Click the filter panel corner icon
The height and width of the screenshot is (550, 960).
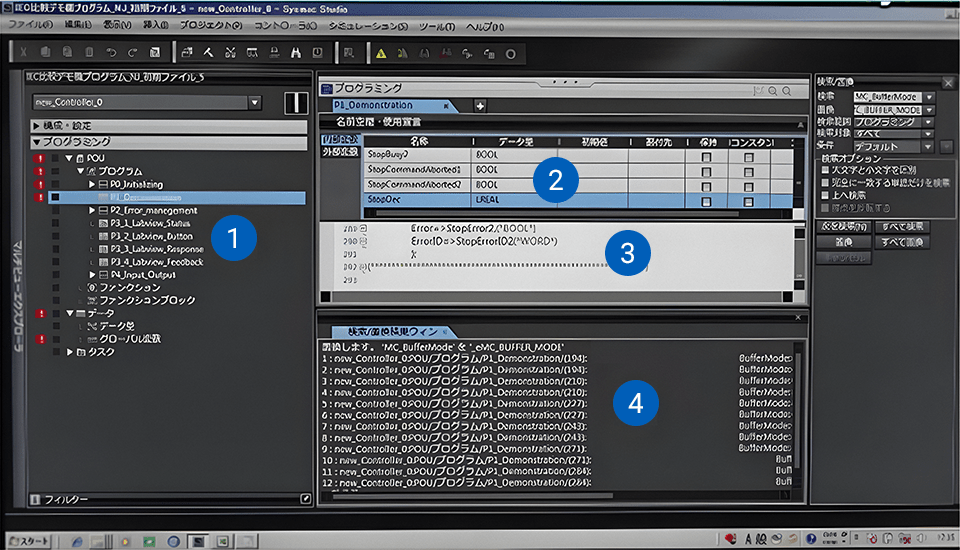click(306, 499)
